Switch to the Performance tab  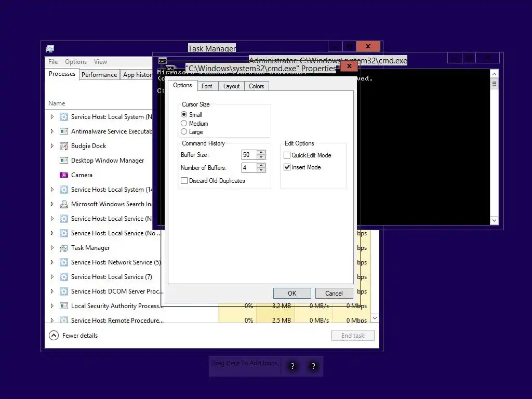point(99,75)
